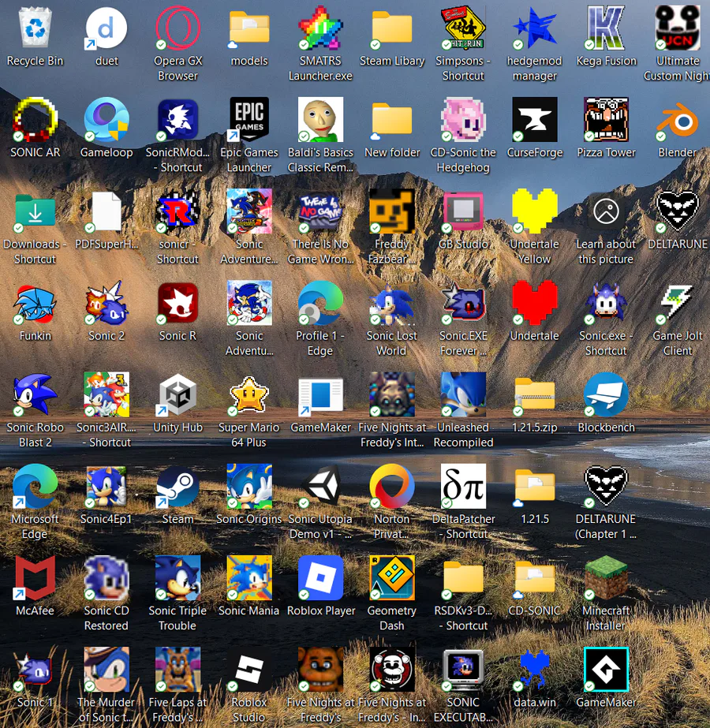
Task: Select Undertale Yellow heart icon
Action: coord(535,211)
